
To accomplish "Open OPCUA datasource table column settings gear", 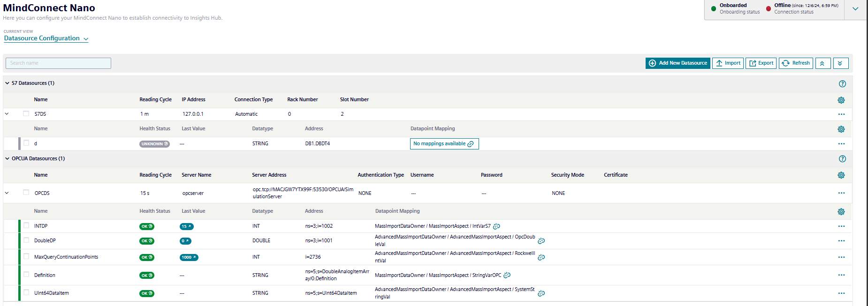I will coord(841,175).
